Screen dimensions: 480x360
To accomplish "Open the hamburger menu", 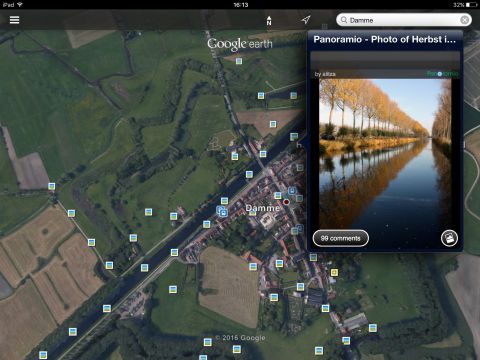I will pos(14,20).
